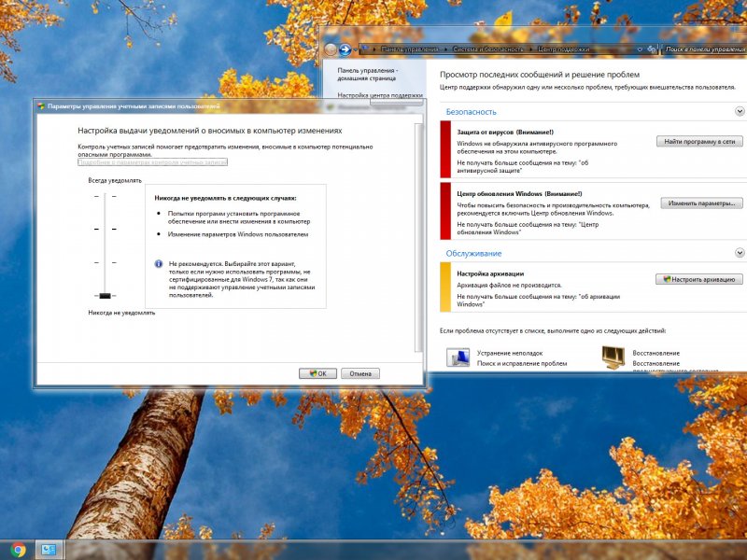Image resolution: width=747 pixels, height=560 pixels.
Task: Click the Архивация файлов не производится text
Action: (509, 286)
